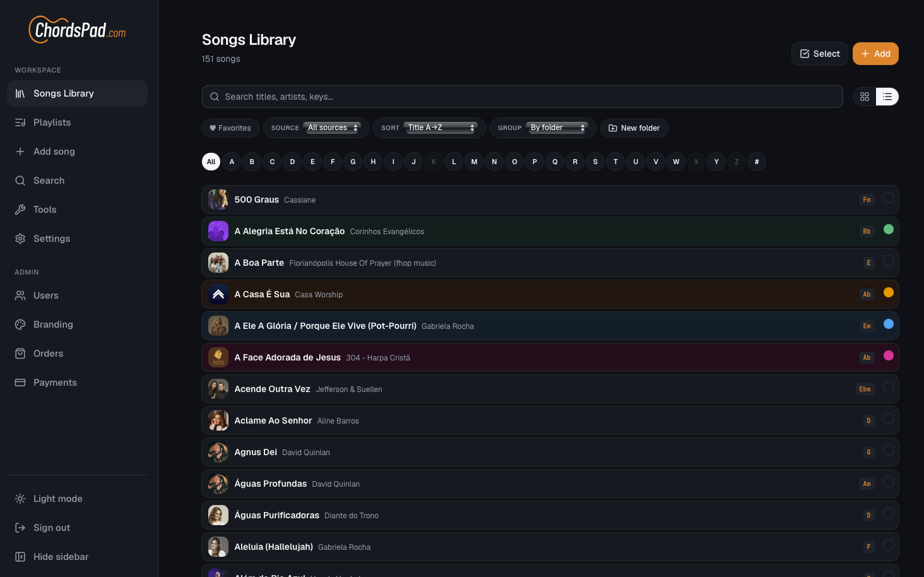Image resolution: width=924 pixels, height=577 pixels.
Task: Open the Group By folder dropdown
Action: [557, 128]
